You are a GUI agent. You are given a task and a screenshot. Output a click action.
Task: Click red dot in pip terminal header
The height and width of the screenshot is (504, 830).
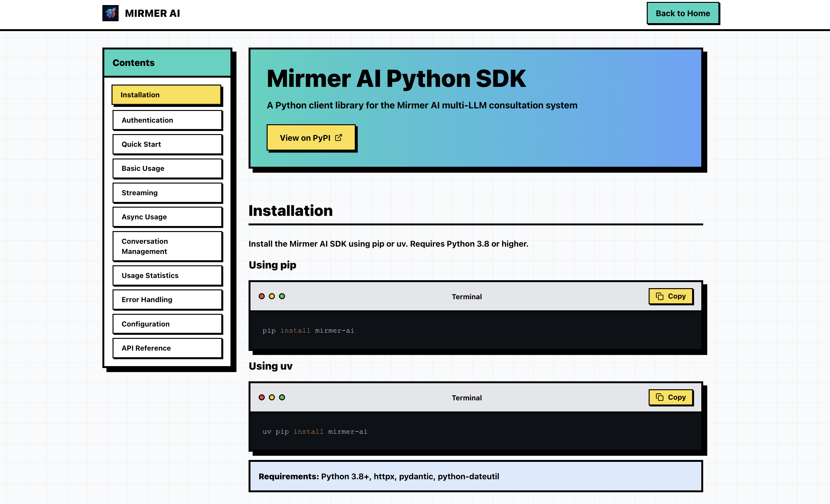click(x=262, y=296)
